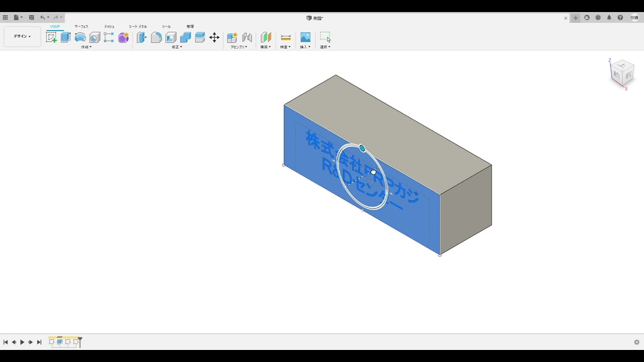This screenshot has height=362, width=644.
Task: Open the デザイン workspace dropdown
Action: coord(22,37)
